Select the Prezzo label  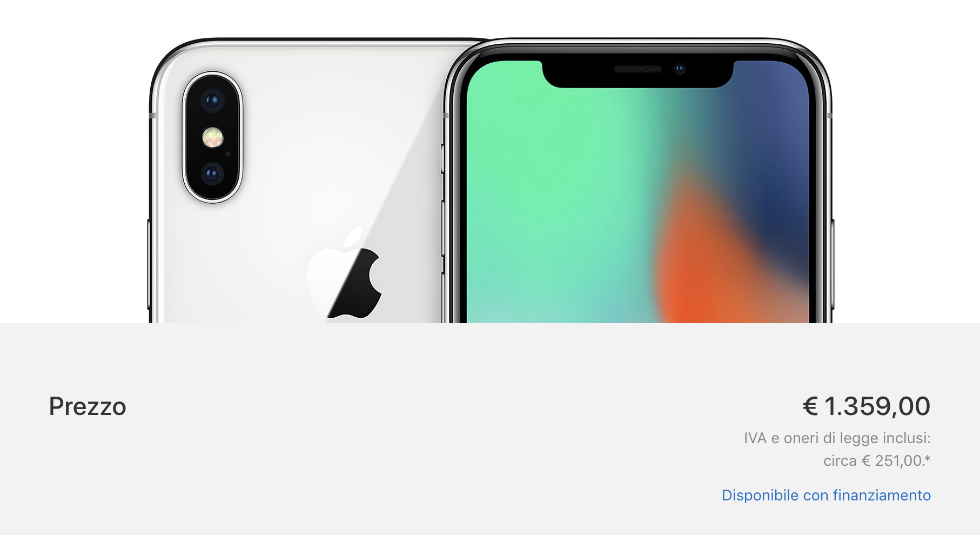[88, 406]
